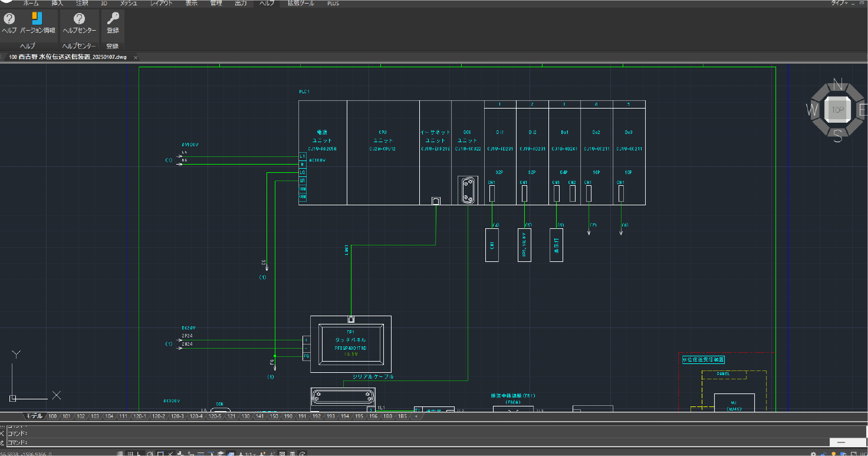868x456 pixels.
Task: Click the ヘルプ question mark icon in ribbon
Action: pos(9,19)
